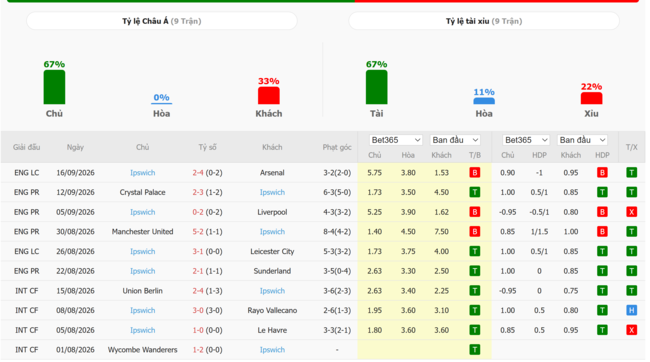Screen dimensions: 650x362
Task: Click the 7.50 Khách odds value
Action: [441, 232]
